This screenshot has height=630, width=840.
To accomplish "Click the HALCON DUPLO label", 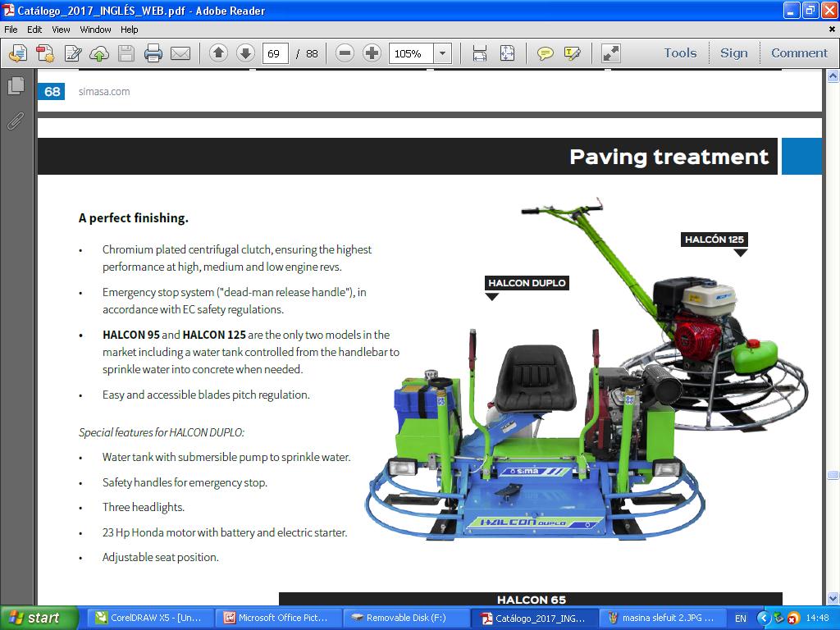I will pos(527,283).
